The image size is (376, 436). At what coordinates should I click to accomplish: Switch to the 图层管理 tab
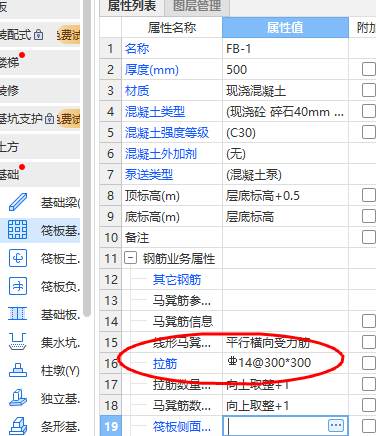(197, 7)
